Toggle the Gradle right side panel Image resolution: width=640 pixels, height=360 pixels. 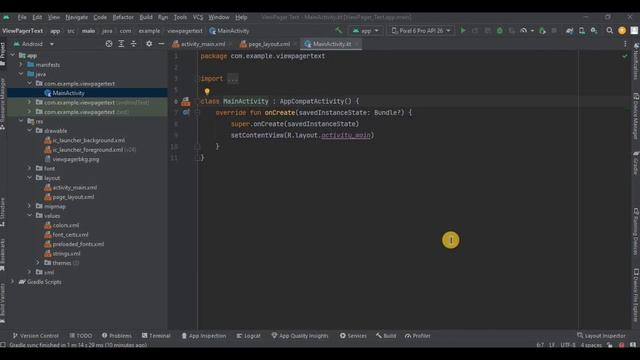point(636,163)
